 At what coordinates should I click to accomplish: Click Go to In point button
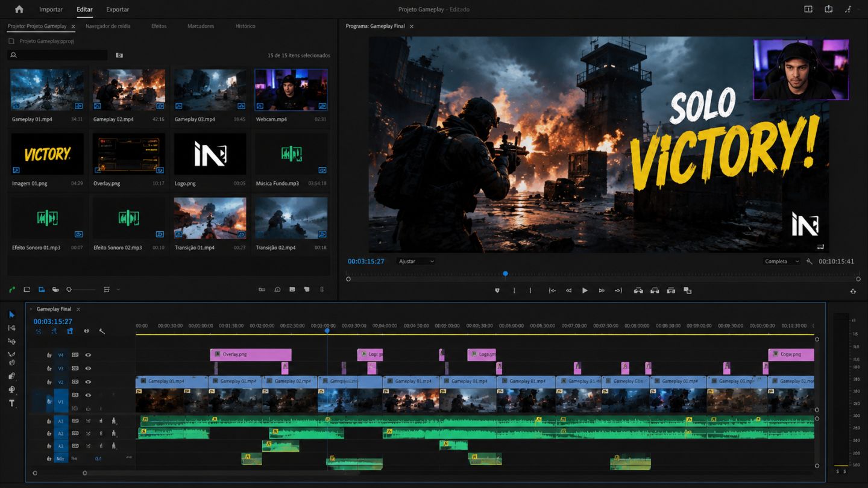552,290
